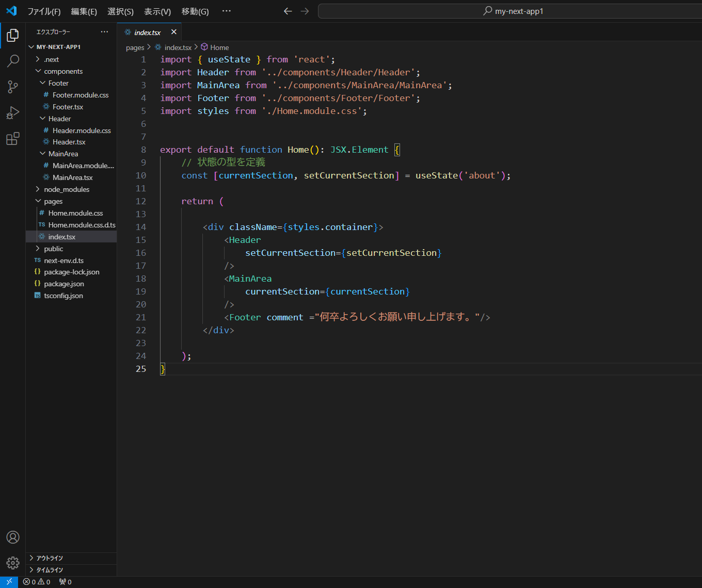702x588 pixels.
Task: Expand the Outline (アウトライン) panel
Action: (x=50, y=558)
